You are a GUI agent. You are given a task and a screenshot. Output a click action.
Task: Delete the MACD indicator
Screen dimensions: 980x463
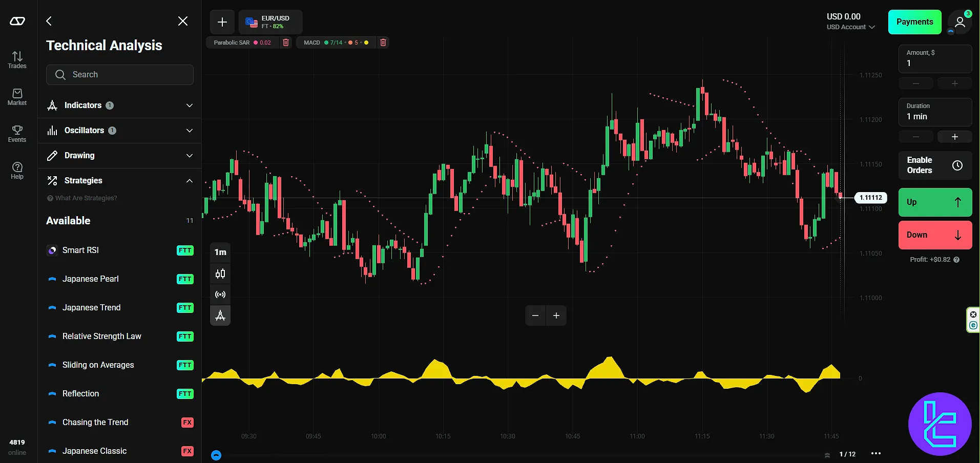click(383, 43)
